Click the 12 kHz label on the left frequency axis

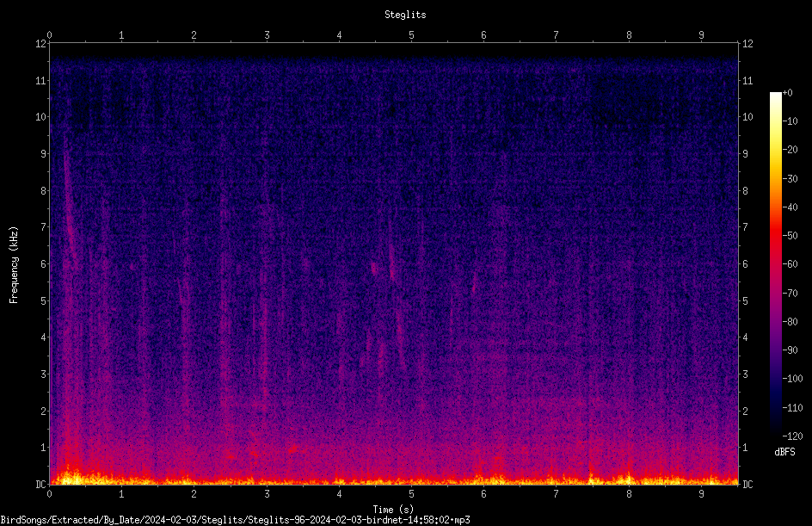41,44
